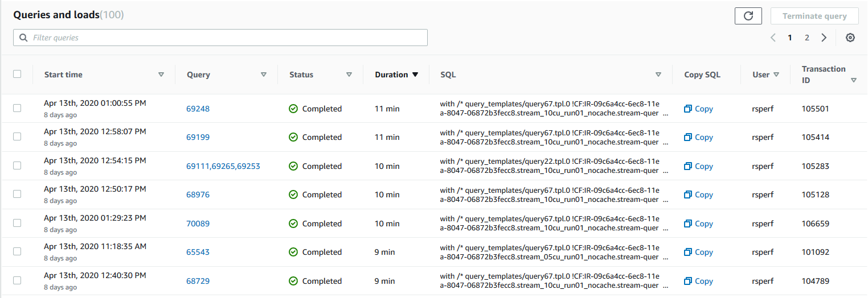Click the previous page arrow

pos(773,38)
